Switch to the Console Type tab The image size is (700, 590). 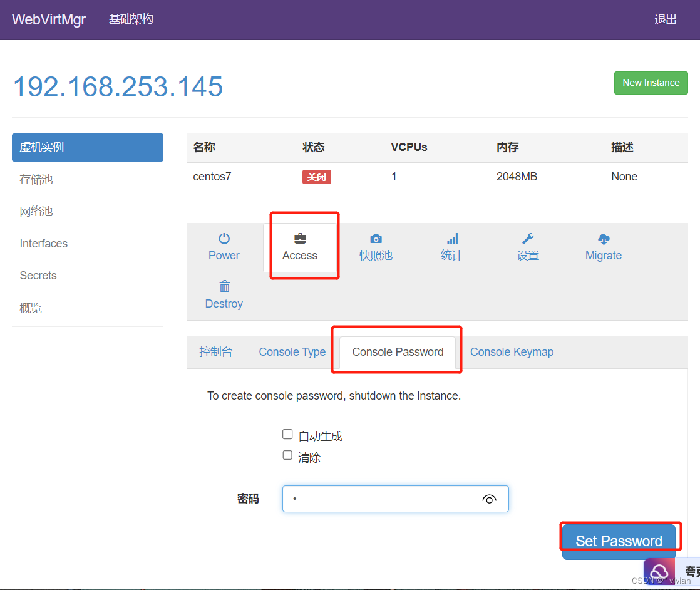tap(292, 352)
